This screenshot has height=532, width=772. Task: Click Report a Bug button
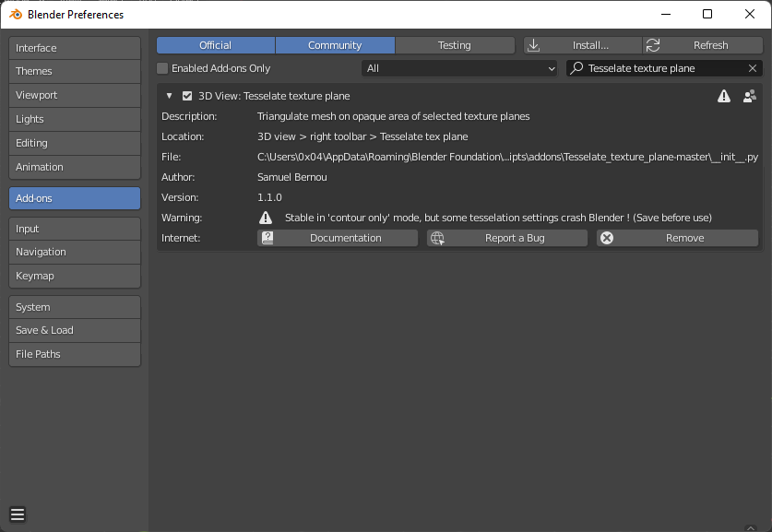(506, 238)
